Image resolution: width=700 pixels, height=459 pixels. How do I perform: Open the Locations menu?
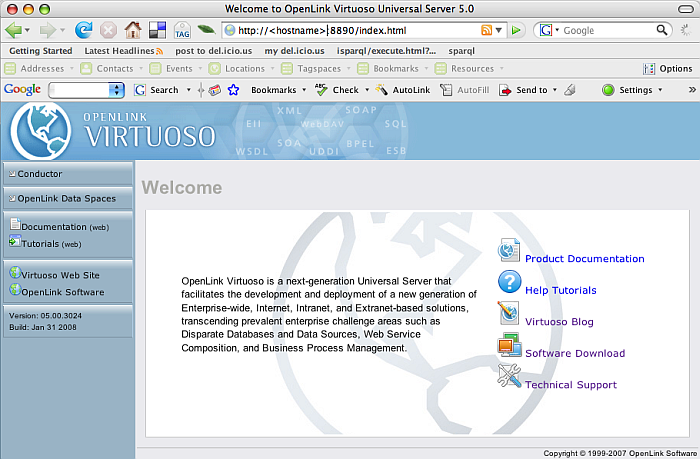(x=242, y=69)
